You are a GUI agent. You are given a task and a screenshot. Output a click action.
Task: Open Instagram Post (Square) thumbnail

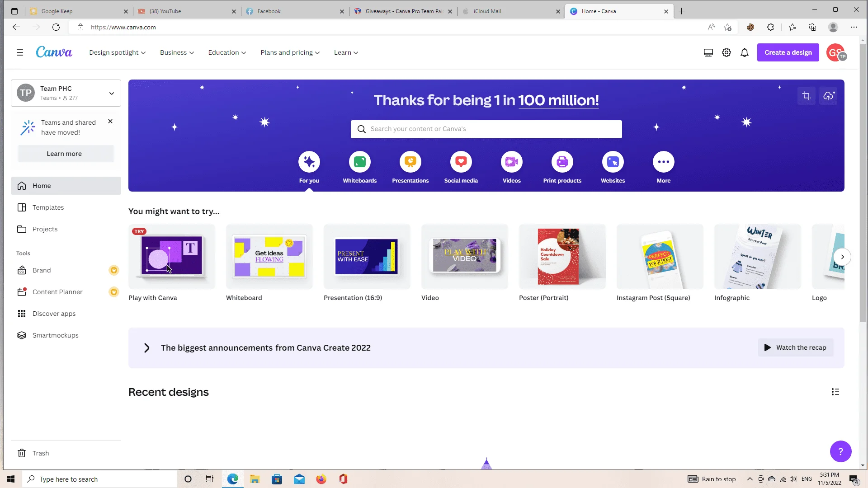(660, 257)
